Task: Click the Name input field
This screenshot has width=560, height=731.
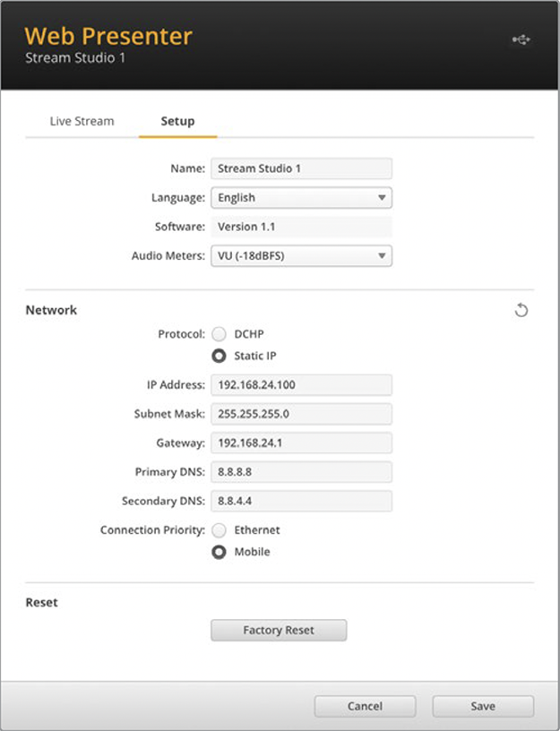Action: [x=301, y=168]
